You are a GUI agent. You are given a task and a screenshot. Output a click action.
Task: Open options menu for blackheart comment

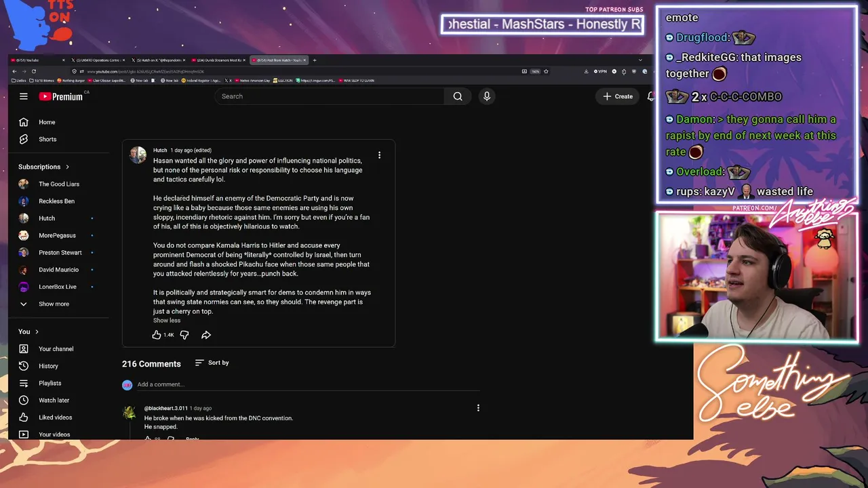pyautogui.click(x=478, y=408)
